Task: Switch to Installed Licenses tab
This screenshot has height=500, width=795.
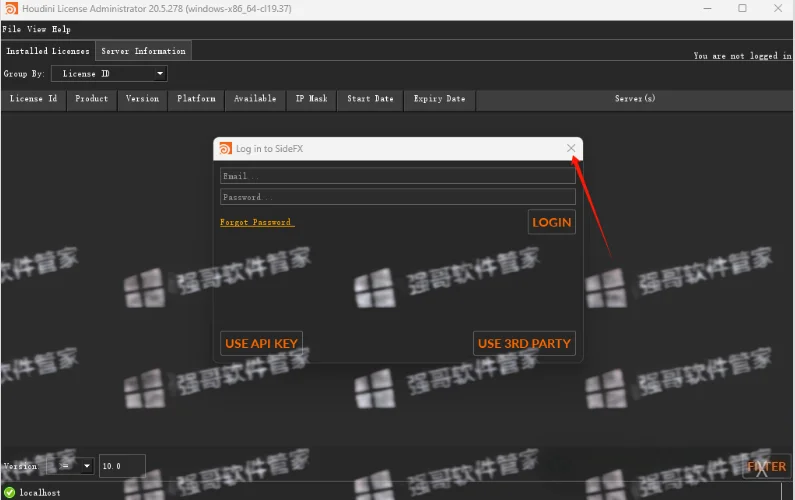Action: pyautogui.click(x=48, y=51)
